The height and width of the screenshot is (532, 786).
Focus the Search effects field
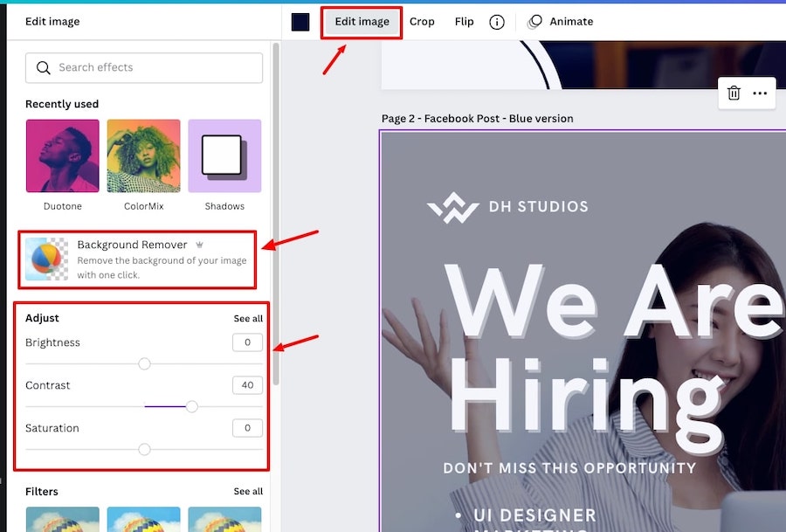pos(144,67)
